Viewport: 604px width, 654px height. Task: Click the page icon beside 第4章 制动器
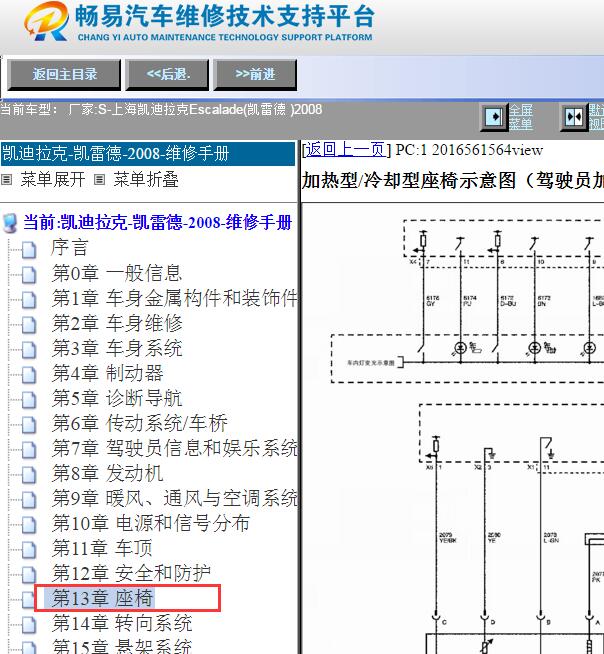pos(29,375)
